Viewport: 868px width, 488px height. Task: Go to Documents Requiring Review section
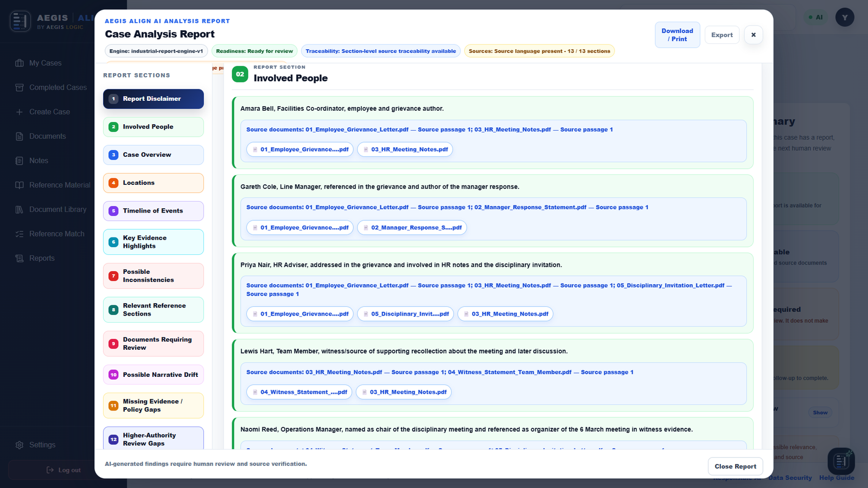[154, 344]
